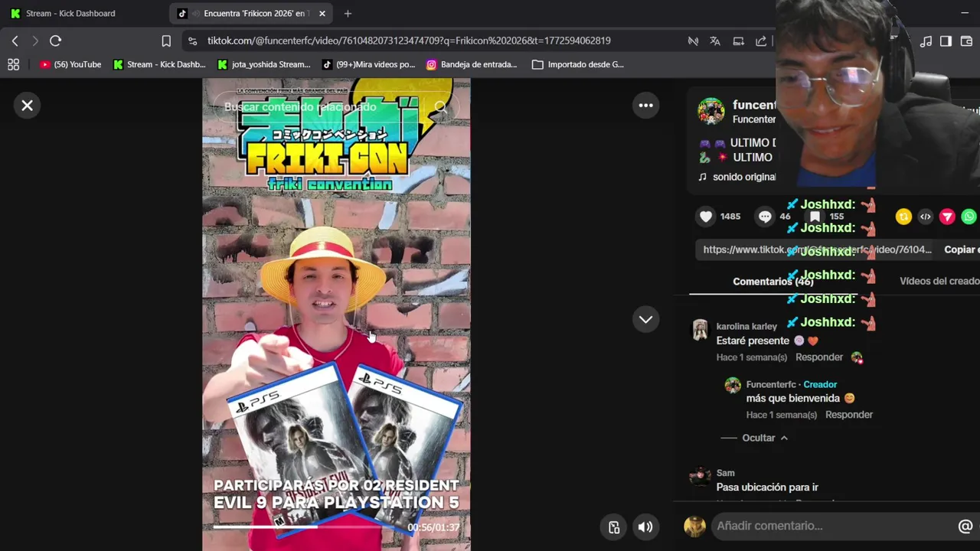
Task: Open '(56) YouTube' bookmark
Action: (70, 64)
